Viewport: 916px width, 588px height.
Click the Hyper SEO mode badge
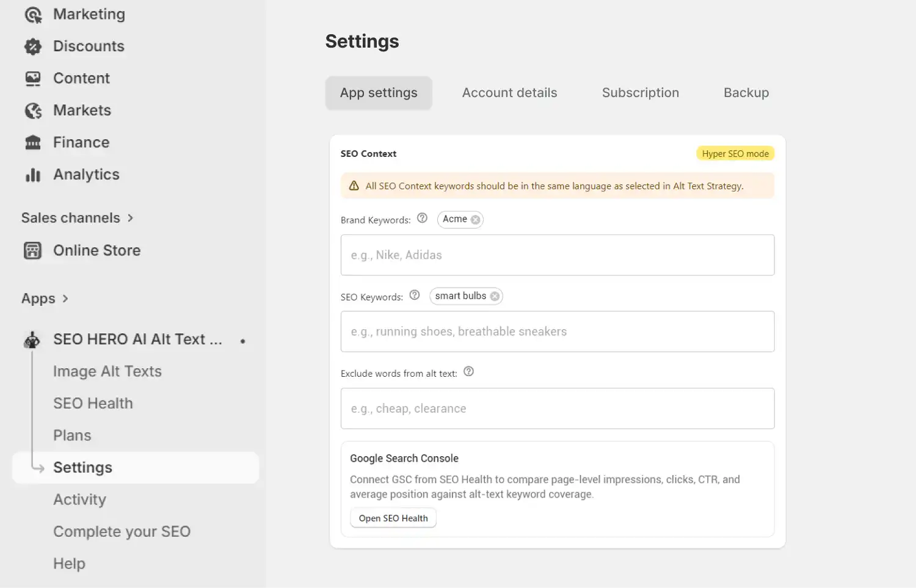735,154
